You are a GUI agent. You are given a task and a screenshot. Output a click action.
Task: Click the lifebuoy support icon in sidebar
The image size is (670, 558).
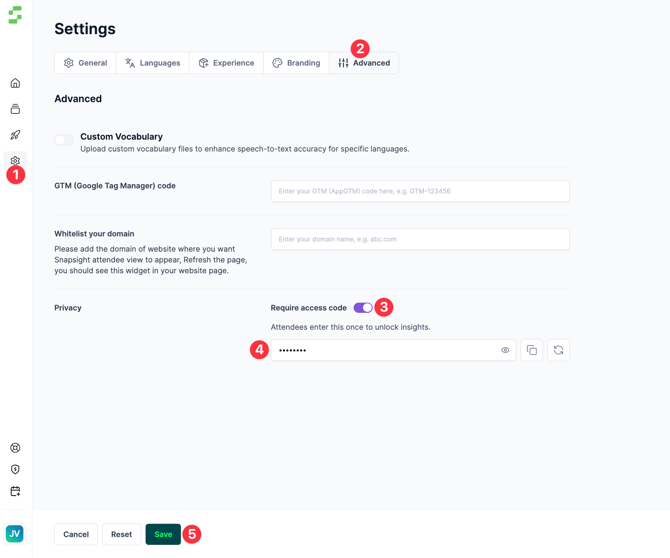click(15, 448)
